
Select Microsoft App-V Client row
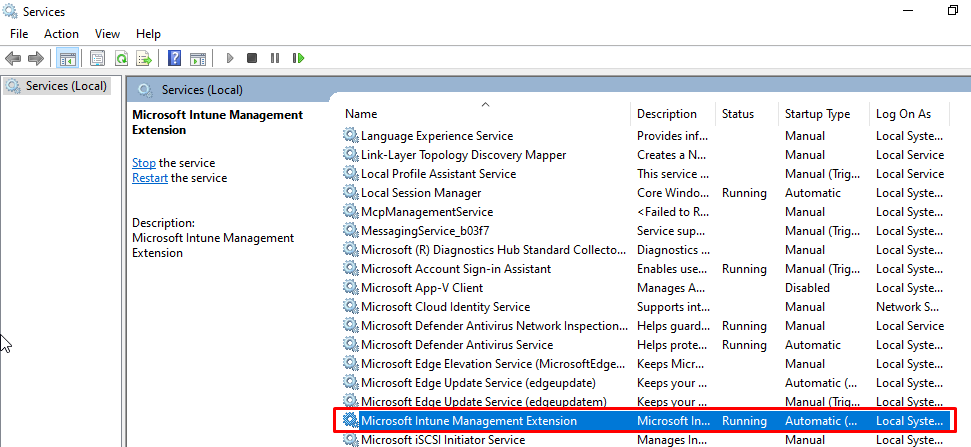646,288
